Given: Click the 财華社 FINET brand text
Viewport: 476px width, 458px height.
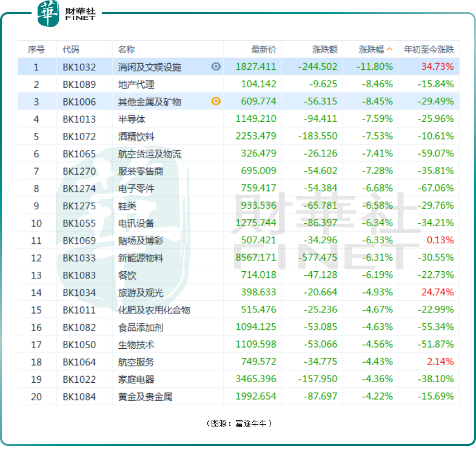Looking at the screenshot, I should click(x=80, y=13).
